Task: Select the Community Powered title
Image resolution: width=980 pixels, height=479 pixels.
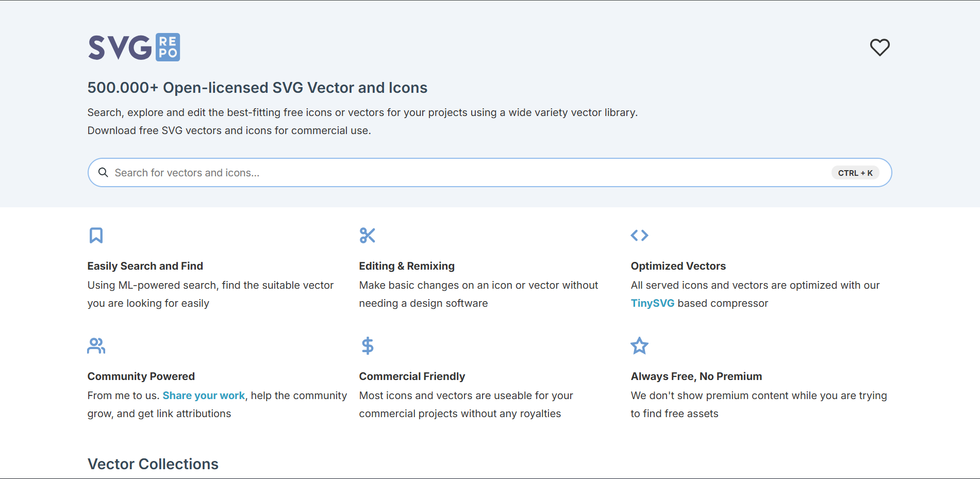Action: pos(141,376)
